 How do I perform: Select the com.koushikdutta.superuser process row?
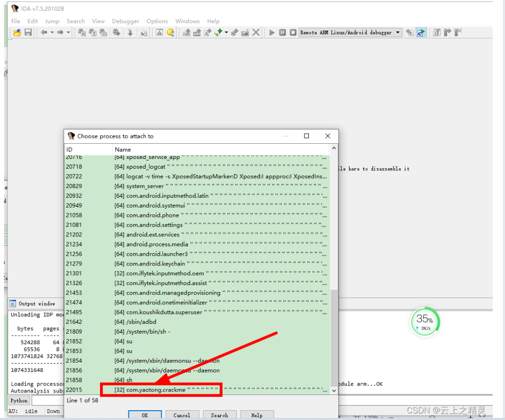pyautogui.click(x=197, y=312)
